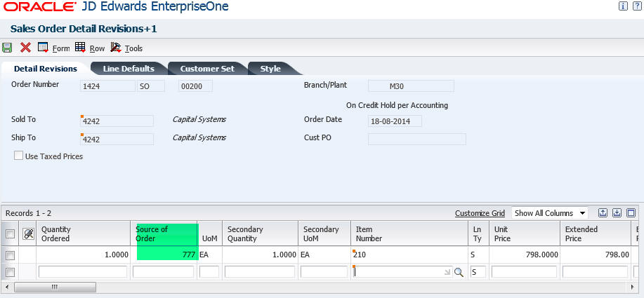
Task: Toggle the select-all grid header checkbox
Action: (x=11, y=233)
